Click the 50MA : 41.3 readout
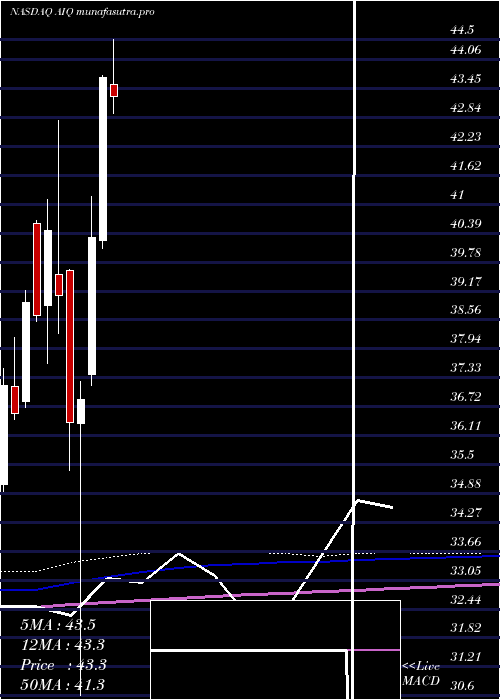500x700 pixels. pos(62,684)
